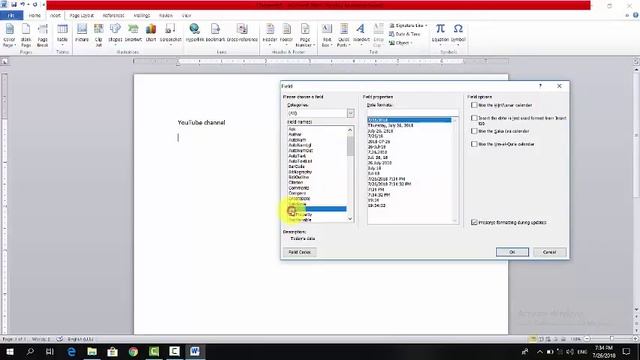Open Field dialog help question mark
Viewport: 640px width, 360px height.
click(540, 86)
